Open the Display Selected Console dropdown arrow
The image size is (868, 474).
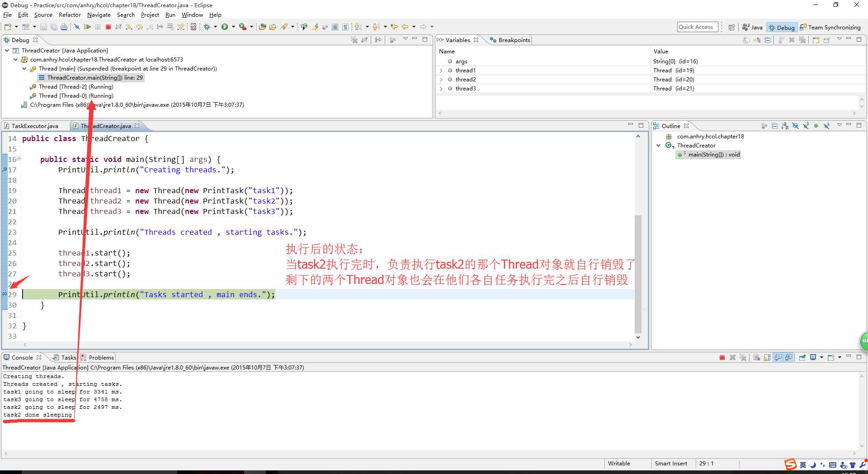point(821,357)
